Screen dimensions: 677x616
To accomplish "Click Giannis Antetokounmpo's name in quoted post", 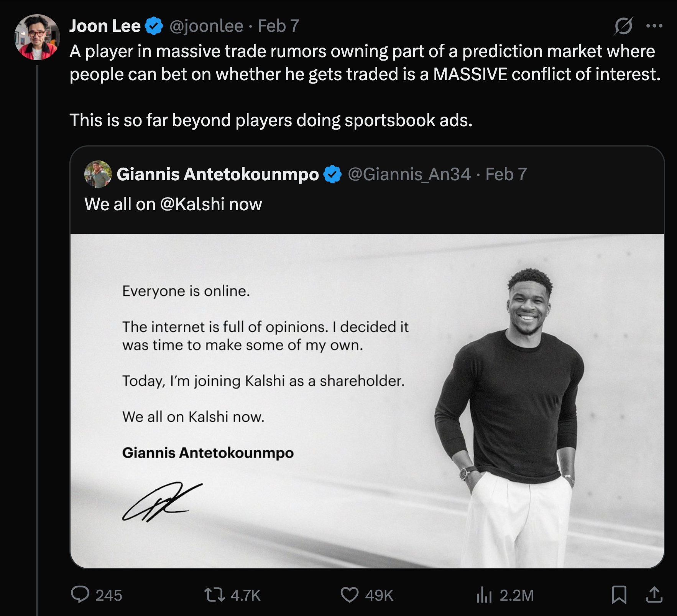I will (217, 174).
